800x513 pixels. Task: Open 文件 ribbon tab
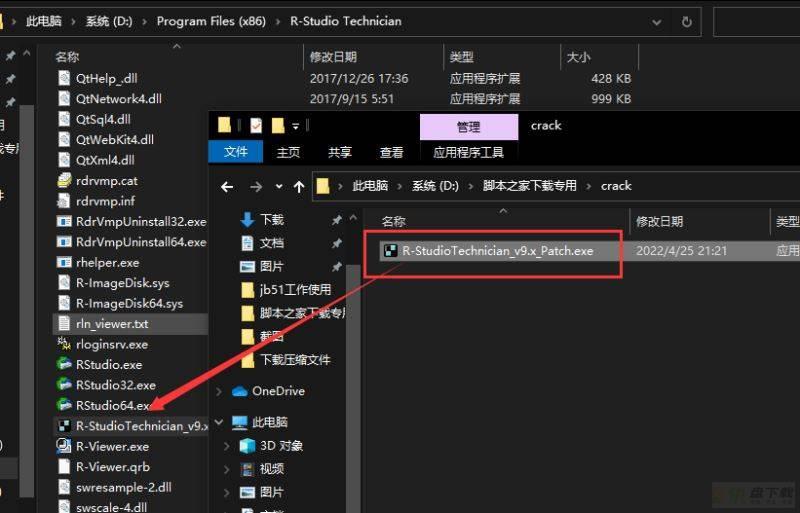(x=236, y=152)
